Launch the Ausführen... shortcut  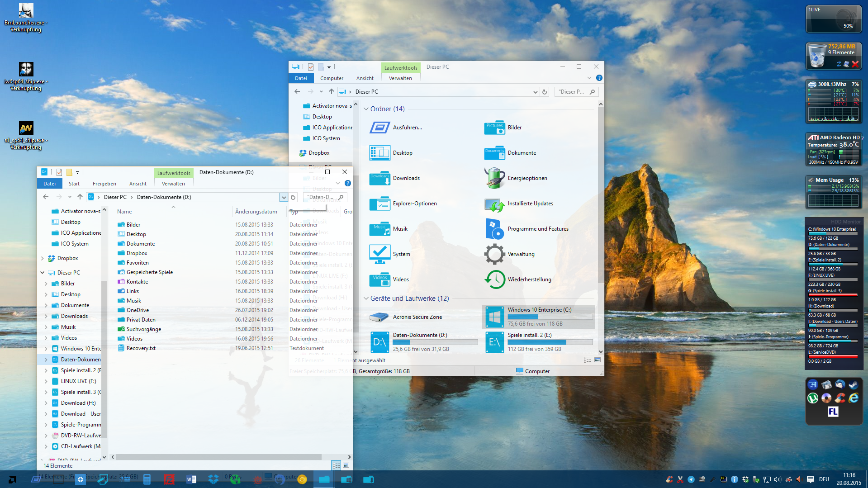tap(379, 128)
